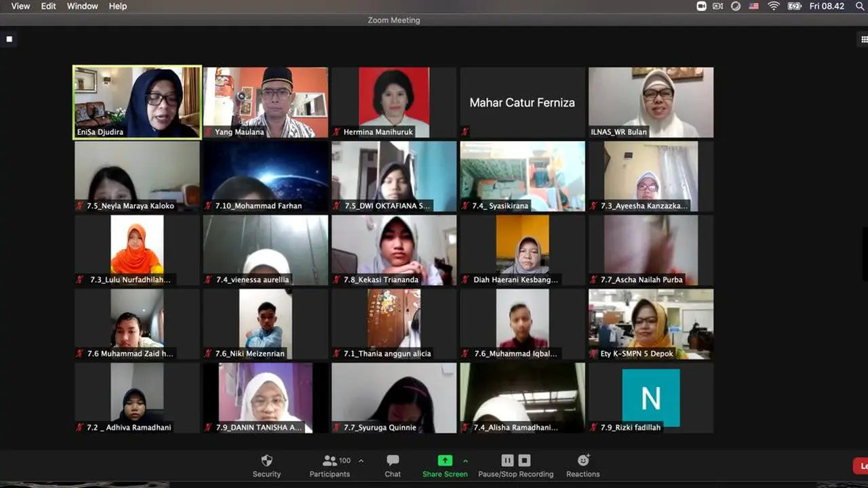The image size is (868, 488).
Task: Click muted mic icon beside 7.6_Niki Meizenrian
Action: point(209,354)
